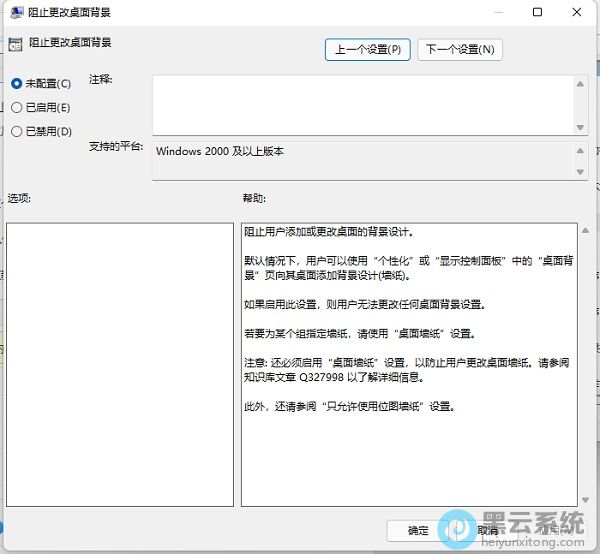Click down arrow of 注释 box scrollbar
Screen dimensions: 600x554
pyautogui.click(x=580, y=126)
